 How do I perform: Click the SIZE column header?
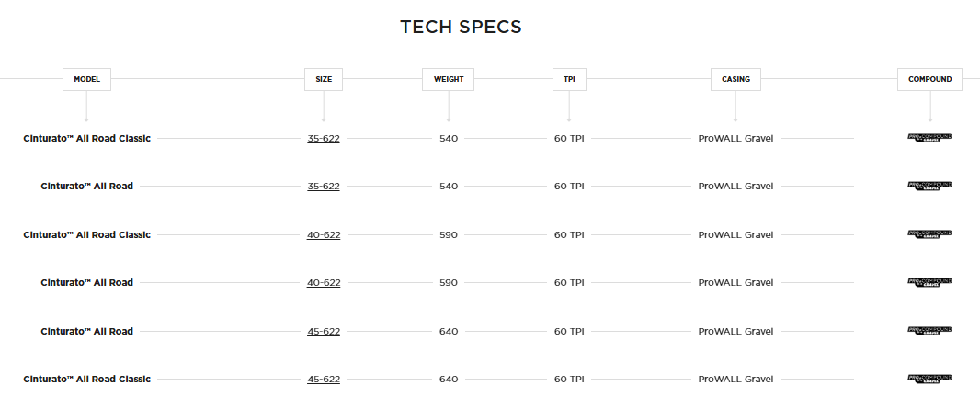pyautogui.click(x=324, y=79)
